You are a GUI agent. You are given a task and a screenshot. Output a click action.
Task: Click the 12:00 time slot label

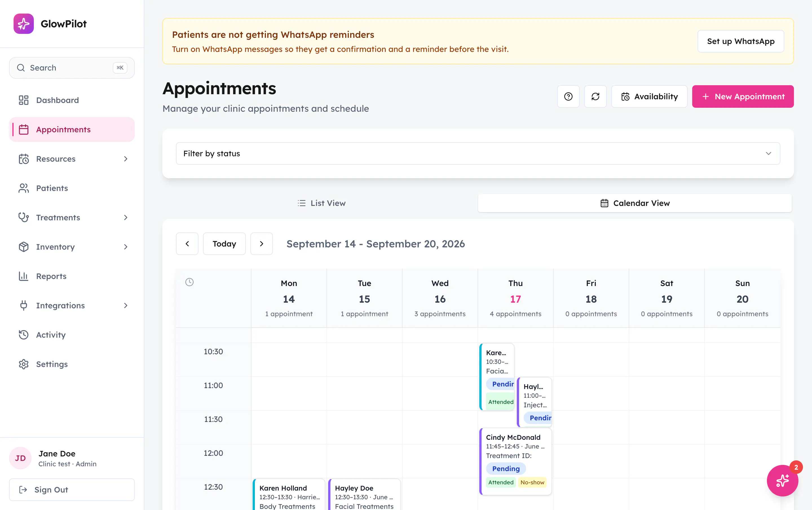pos(213,453)
